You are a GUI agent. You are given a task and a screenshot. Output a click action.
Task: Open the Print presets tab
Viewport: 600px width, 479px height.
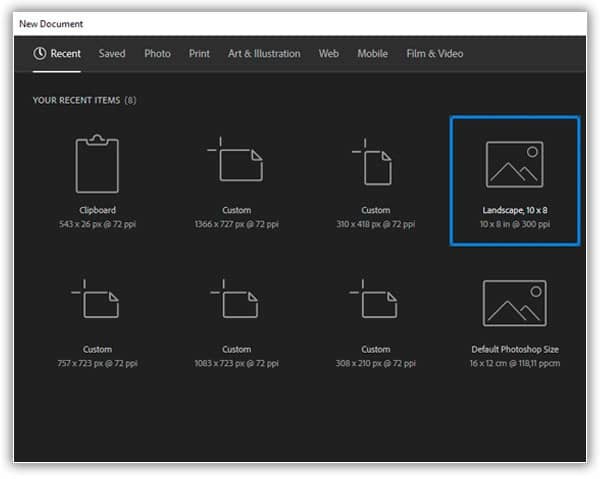(199, 54)
